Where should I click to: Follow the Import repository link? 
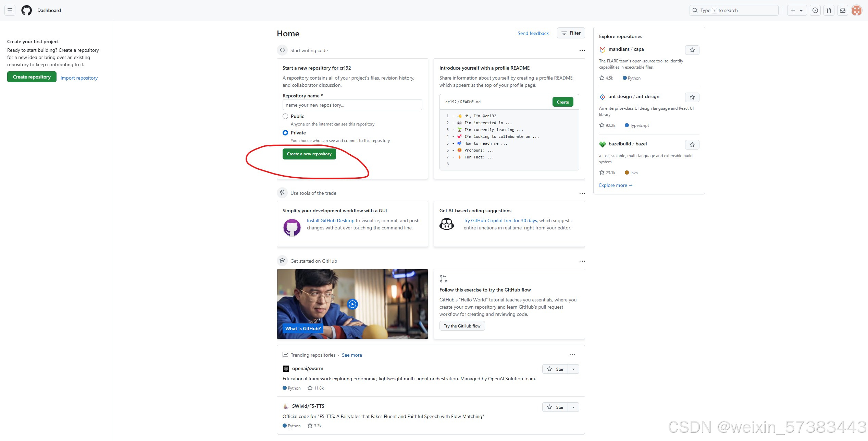tap(79, 78)
